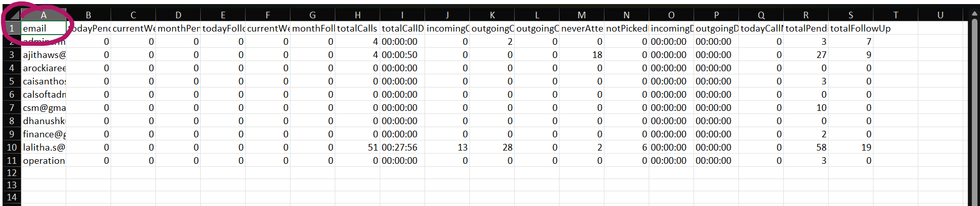
Task: Click the cell with value 58
Action: point(806,147)
